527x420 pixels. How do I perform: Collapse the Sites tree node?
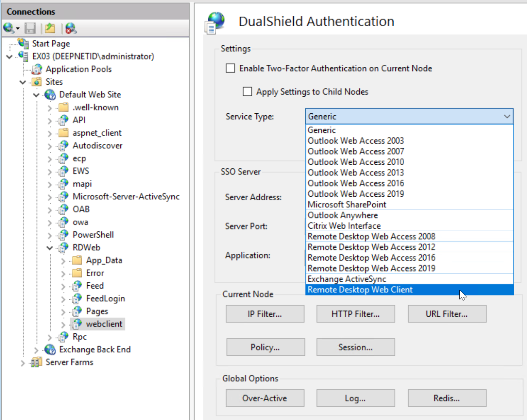(x=23, y=82)
